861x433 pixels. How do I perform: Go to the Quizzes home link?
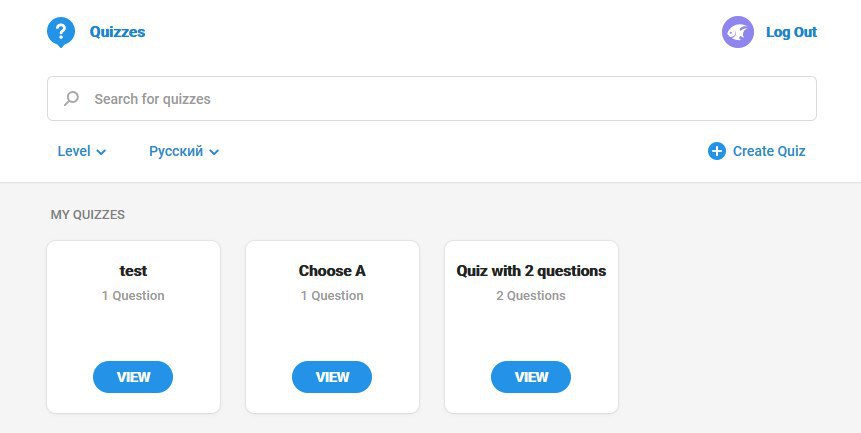(117, 32)
